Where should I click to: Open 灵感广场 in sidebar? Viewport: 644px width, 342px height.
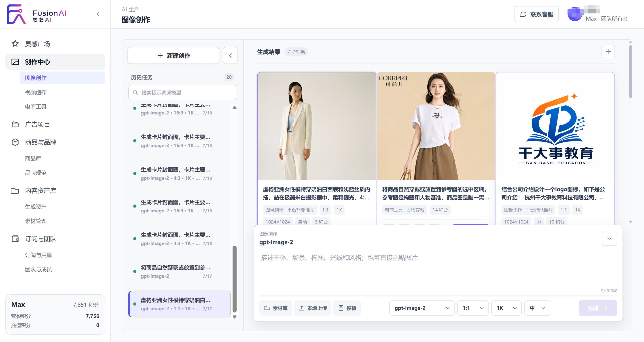pyautogui.click(x=55, y=44)
